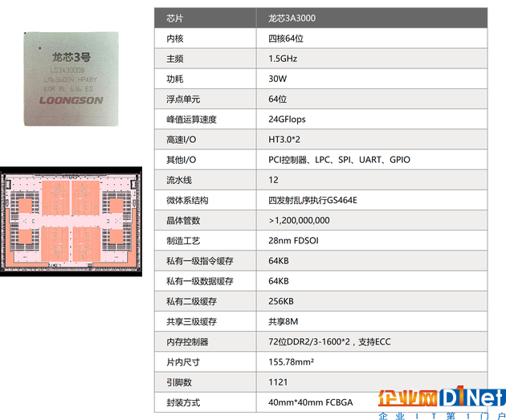Click the value '四核64位'

pos(286,39)
